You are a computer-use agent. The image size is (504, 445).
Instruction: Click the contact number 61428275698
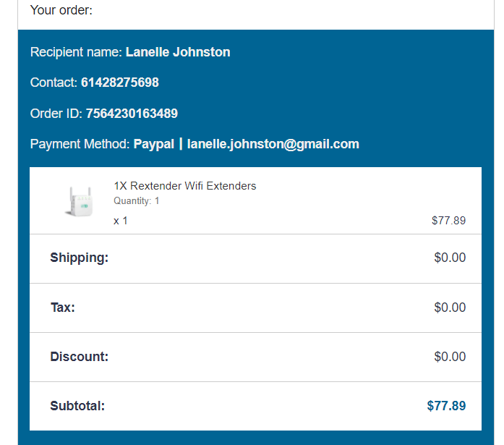point(120,82)
